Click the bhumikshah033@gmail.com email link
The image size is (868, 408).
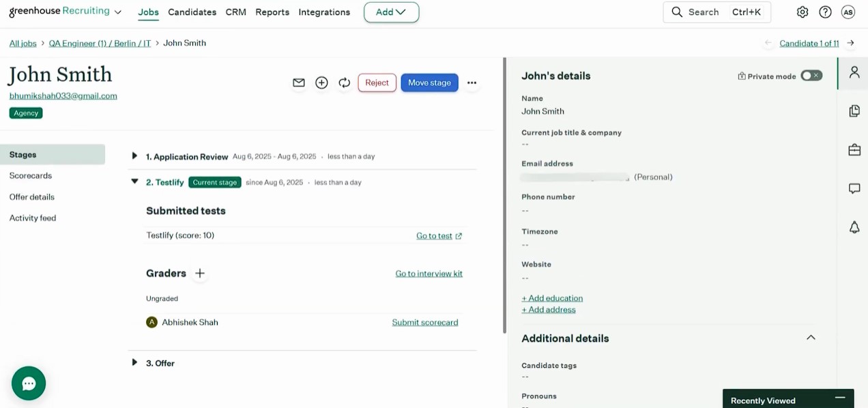click(x=63, y=96)
